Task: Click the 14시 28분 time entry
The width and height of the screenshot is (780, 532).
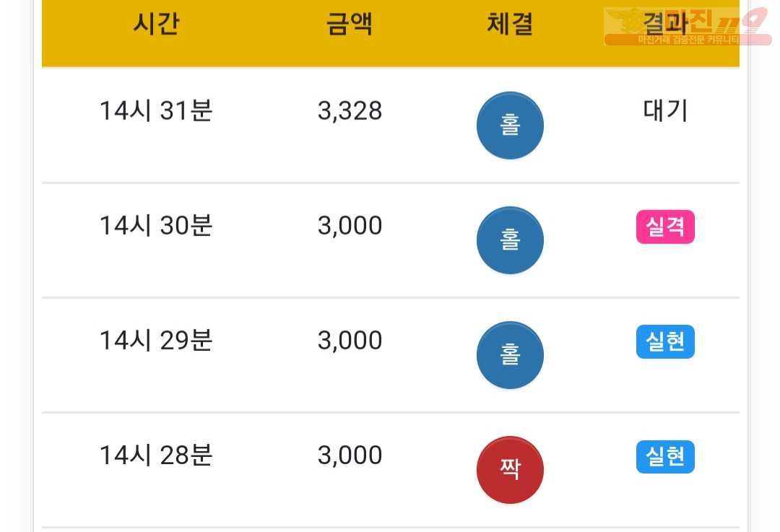Action: point(156,455)
